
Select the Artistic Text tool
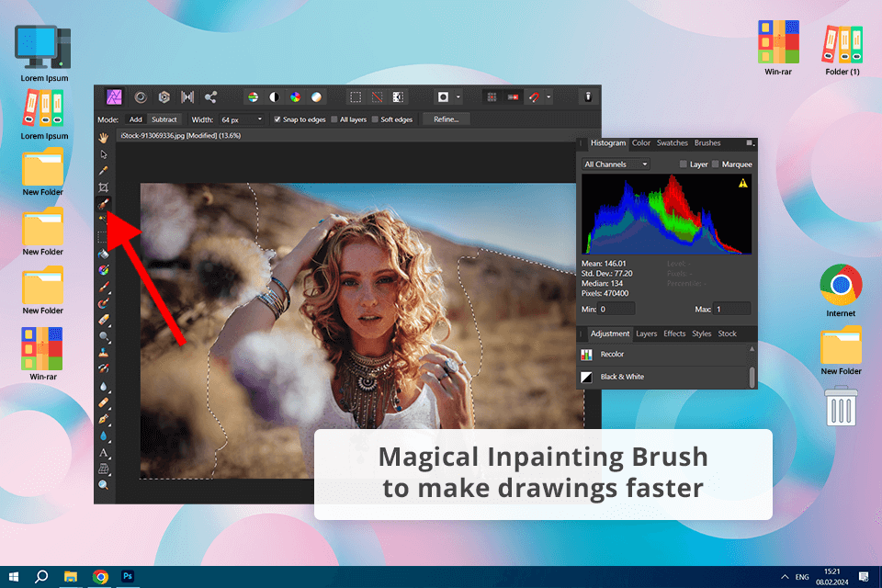(x=104, y=452)
